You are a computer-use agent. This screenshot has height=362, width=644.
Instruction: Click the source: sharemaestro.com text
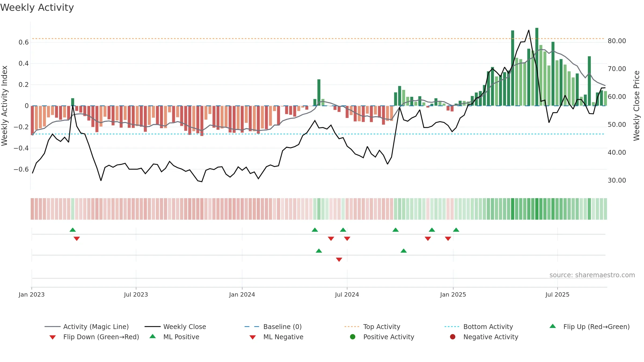click(592, 275)
